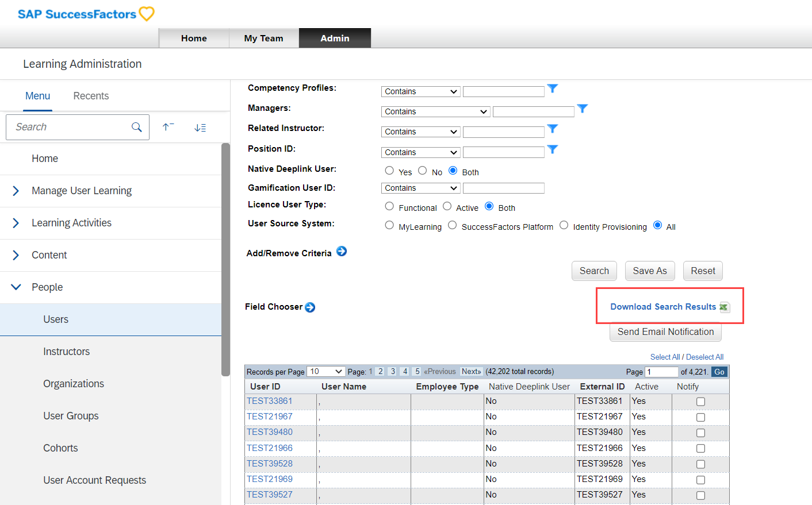
Task: Select SuccessFactors Platform source system
Action: (x=453, y=225)
